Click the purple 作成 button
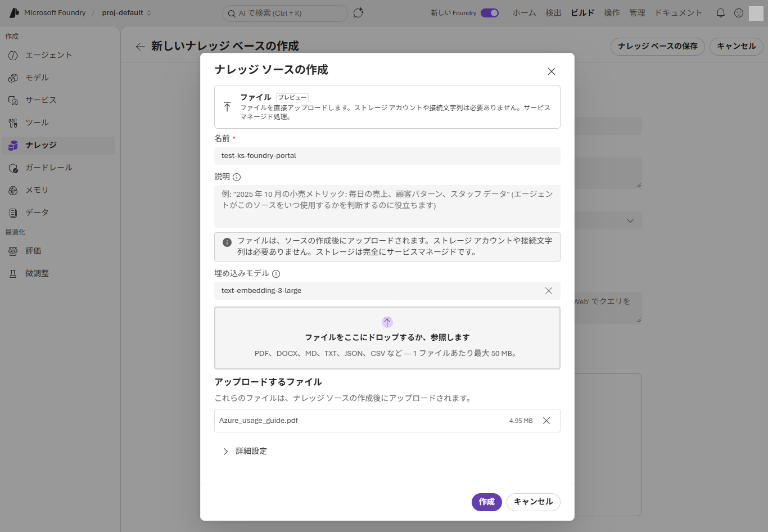Screen dimensions: 768x532 (487, 502)
